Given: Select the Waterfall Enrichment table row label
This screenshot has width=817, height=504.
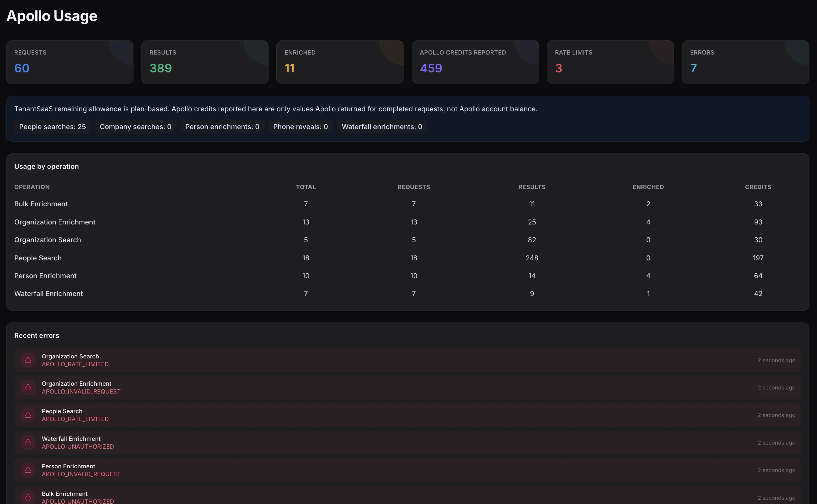Looking at the screenshot, I should point(49,294).
